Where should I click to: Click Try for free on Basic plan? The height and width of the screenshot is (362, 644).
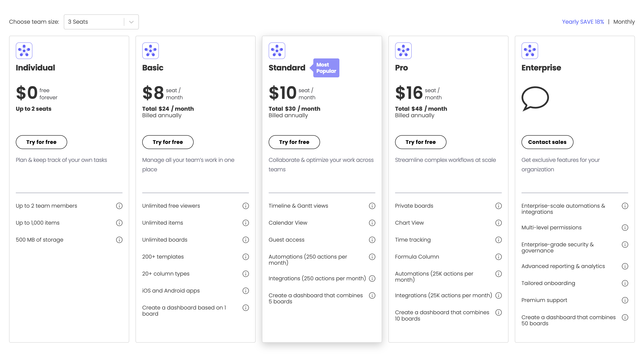(168, 142)
